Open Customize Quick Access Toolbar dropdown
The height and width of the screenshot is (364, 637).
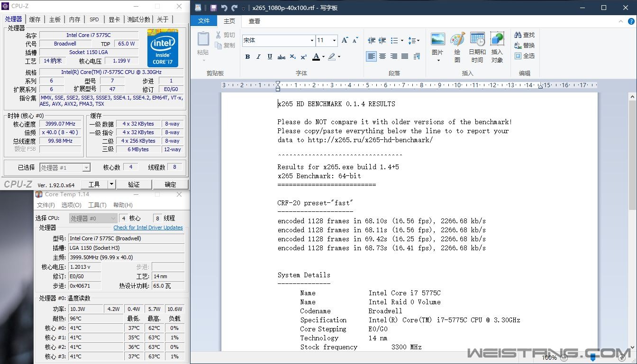[244, 9]
